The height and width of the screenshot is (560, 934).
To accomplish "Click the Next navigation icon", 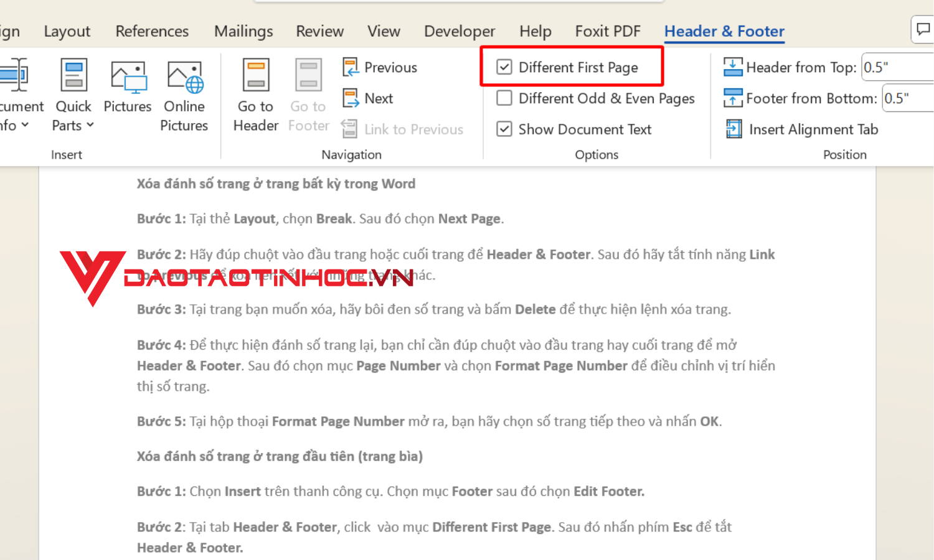I will click(x=351, y=98).
